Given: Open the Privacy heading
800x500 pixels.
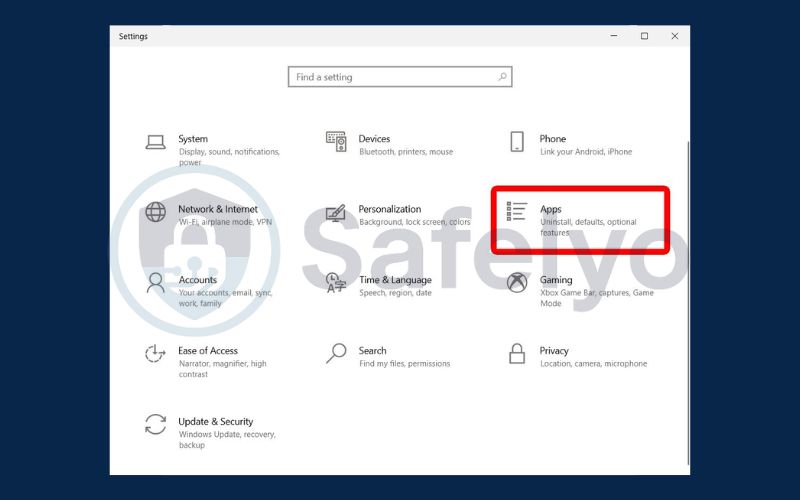Looking at the screenshot, I should (x=554, y=351).
